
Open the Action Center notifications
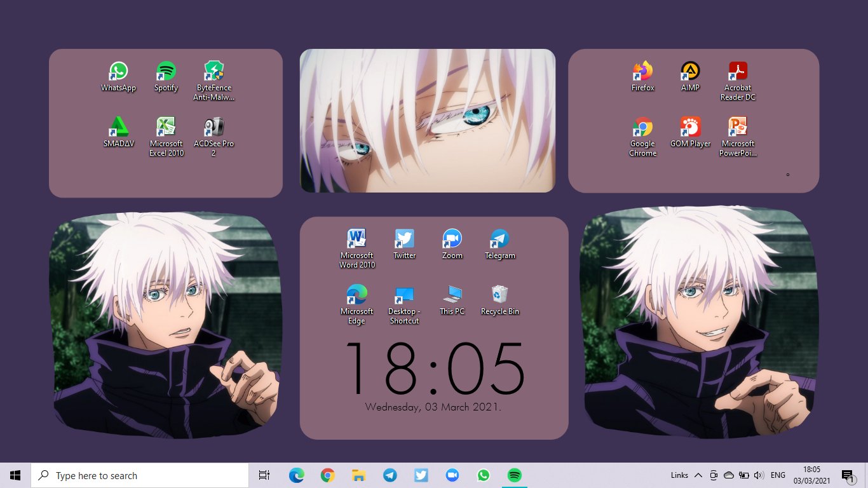[x=848, y=475]
